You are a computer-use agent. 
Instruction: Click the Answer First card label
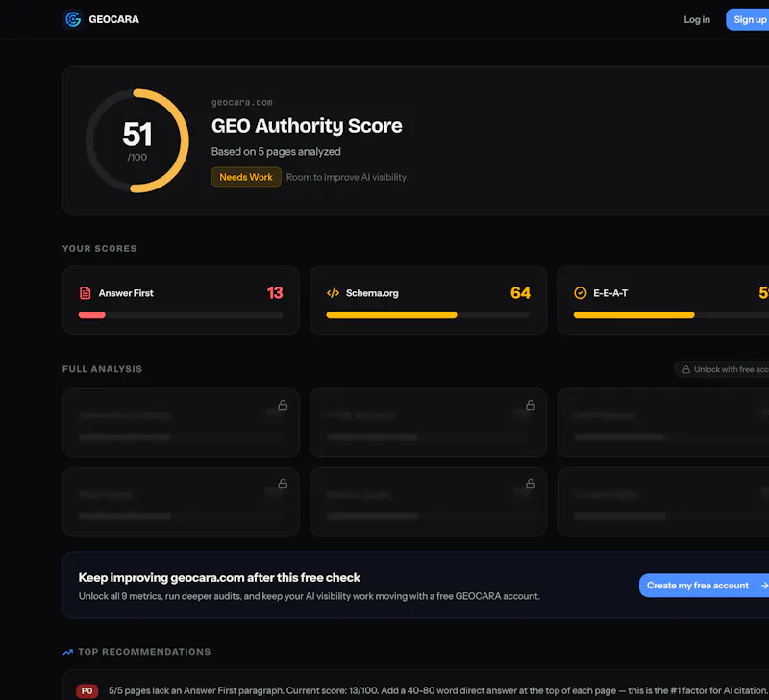coord(126,293)
